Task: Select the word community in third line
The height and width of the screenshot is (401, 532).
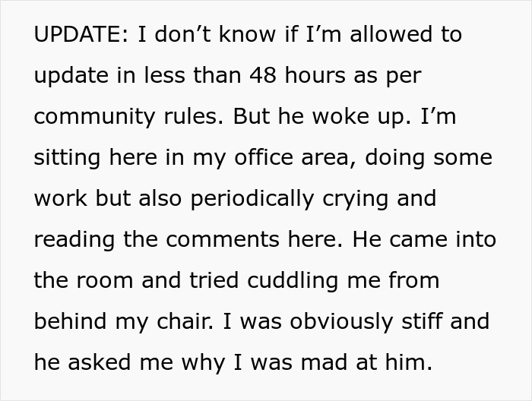Action: [x=95, y=117]
